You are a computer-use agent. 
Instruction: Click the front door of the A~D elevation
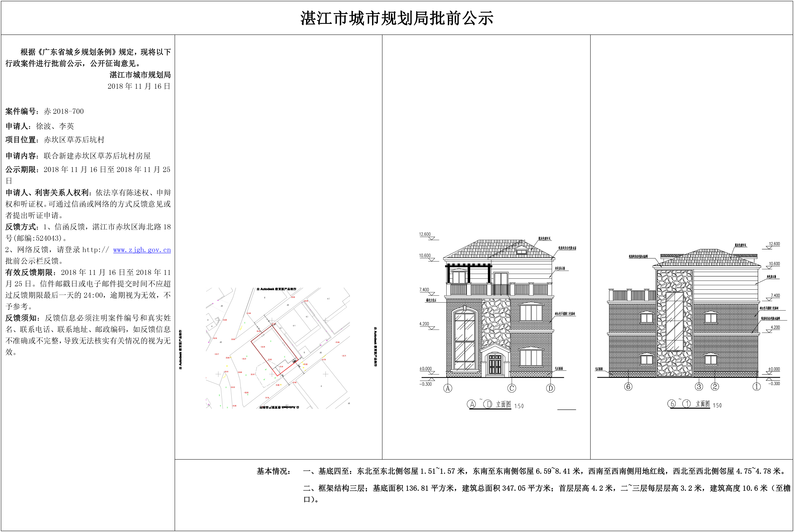point(495,365)
